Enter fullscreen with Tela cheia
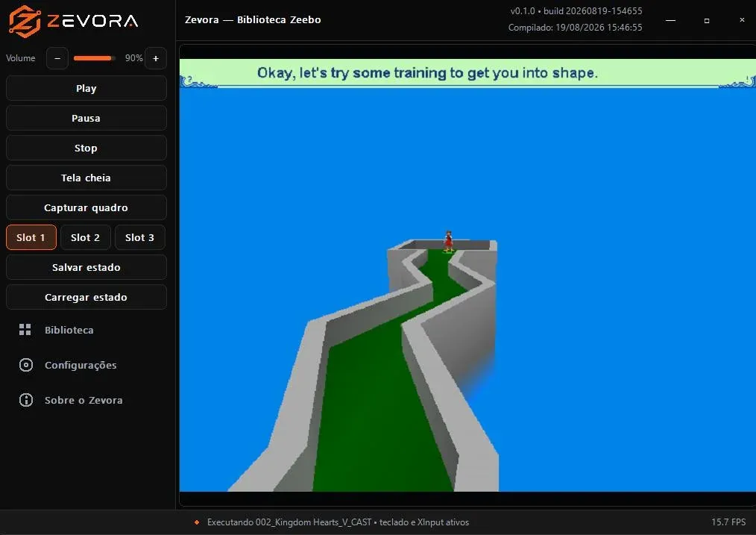This screenshot has width=756, height=535. click(x=86, y=178)
